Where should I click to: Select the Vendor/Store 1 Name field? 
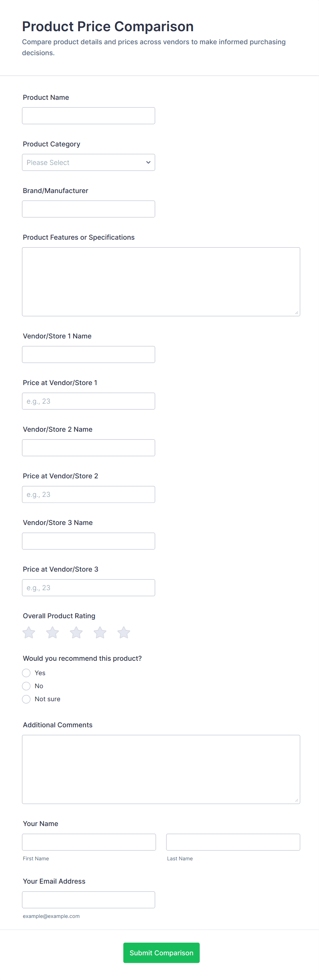coord(88,355)
